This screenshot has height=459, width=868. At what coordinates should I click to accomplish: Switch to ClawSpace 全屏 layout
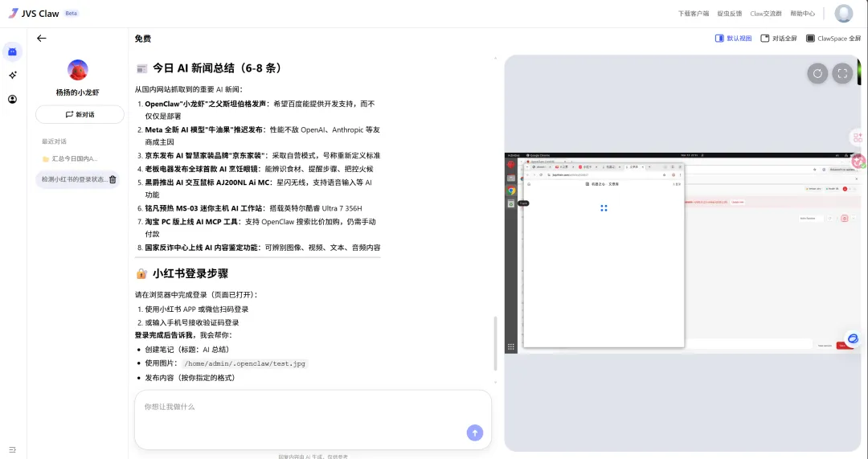833,39
